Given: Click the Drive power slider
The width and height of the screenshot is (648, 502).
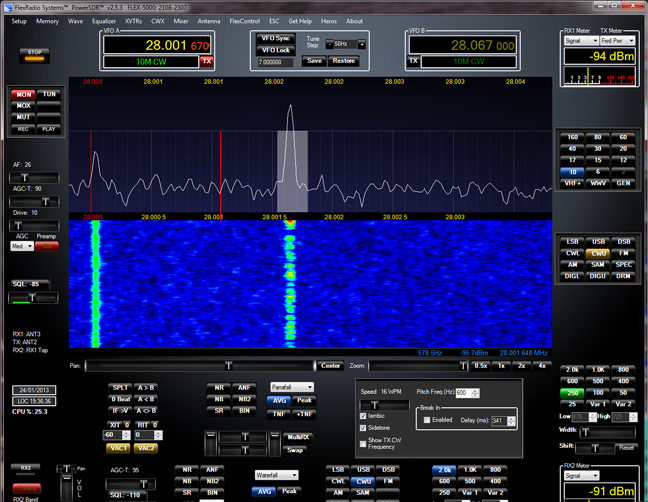Looking at the screenshot, I should coord(34,226).
